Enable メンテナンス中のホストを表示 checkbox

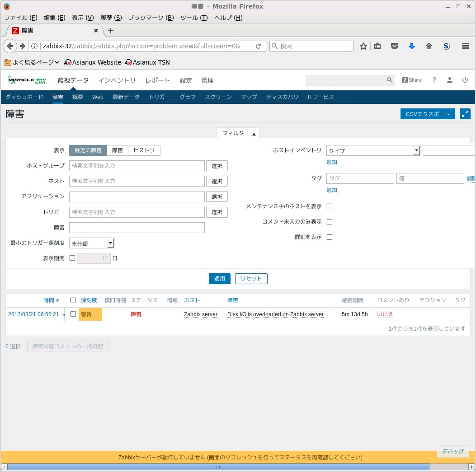[x=330, y=206]
